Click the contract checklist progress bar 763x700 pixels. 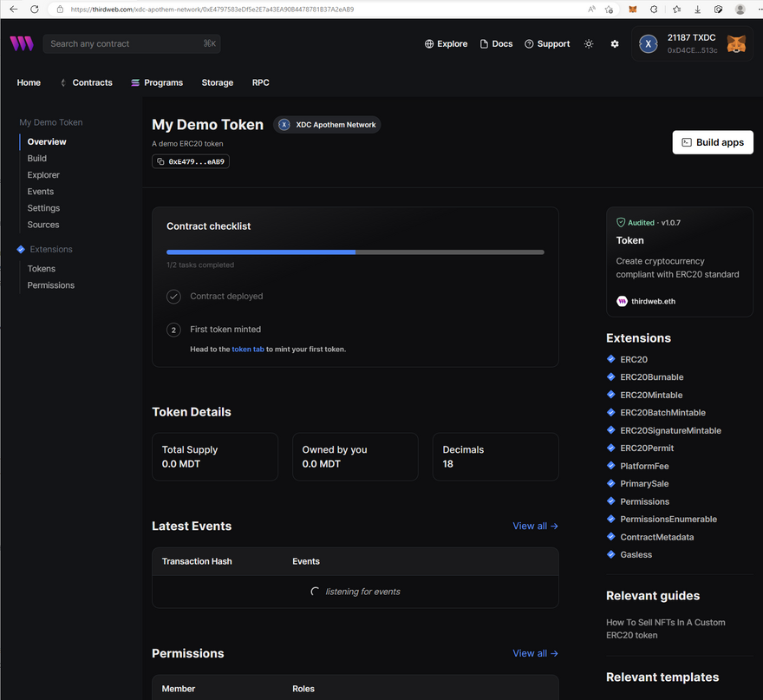coord(355,252)
